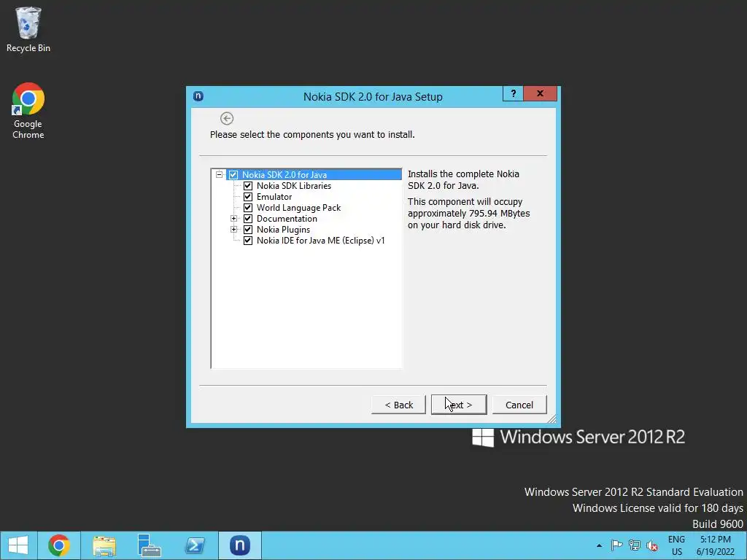Cancel the setup
This screenshot has height=560, width=747.
click(x=519, y=405)
